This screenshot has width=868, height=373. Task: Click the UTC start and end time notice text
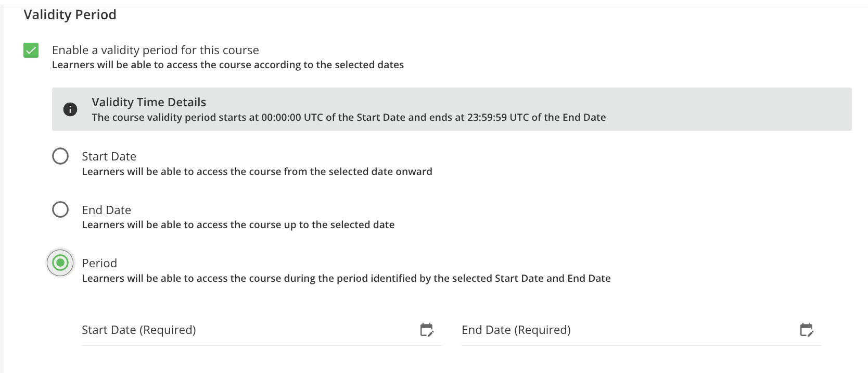tap(349, 118)
